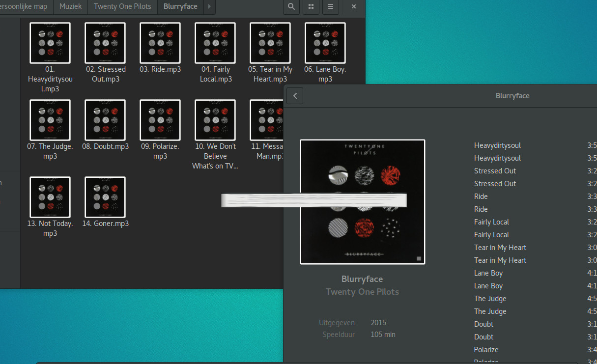Switch to the Twenty One Pilots folder
Screen dimensions: 597x364
click(x=122, y=6)
